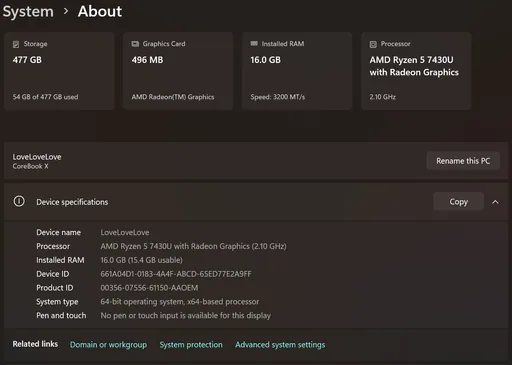This screenshot has width=512, height=365.
Task: Select the 477 GB storage value
Action: 27,60
